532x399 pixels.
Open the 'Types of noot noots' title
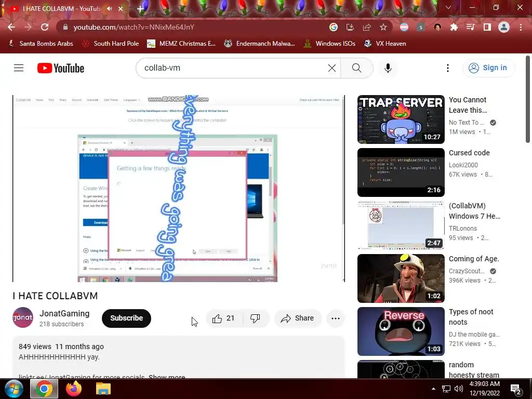pyautogui.click(x=471, y=317)
